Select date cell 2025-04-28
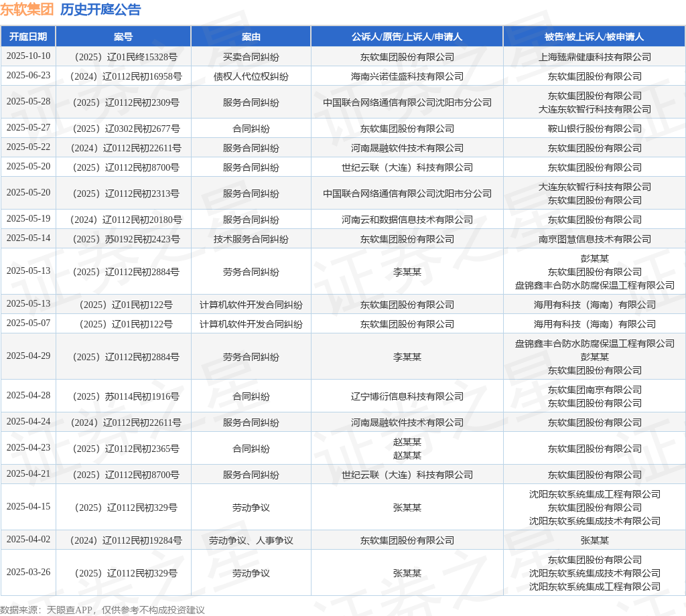This screenshot has width=686, height=616. pos(28,396)
